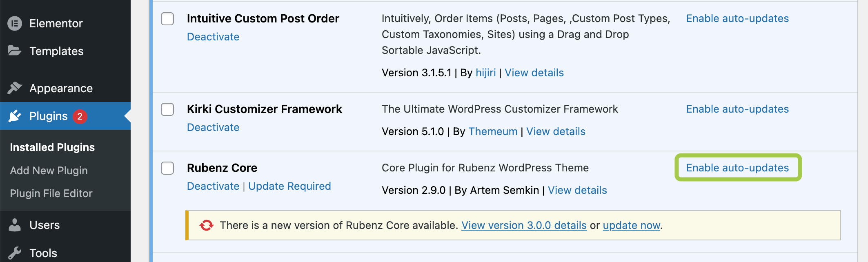Tick the Rubenz Core plugin checkbox
The width and height of the screenshot is (868, 262).
167,168
